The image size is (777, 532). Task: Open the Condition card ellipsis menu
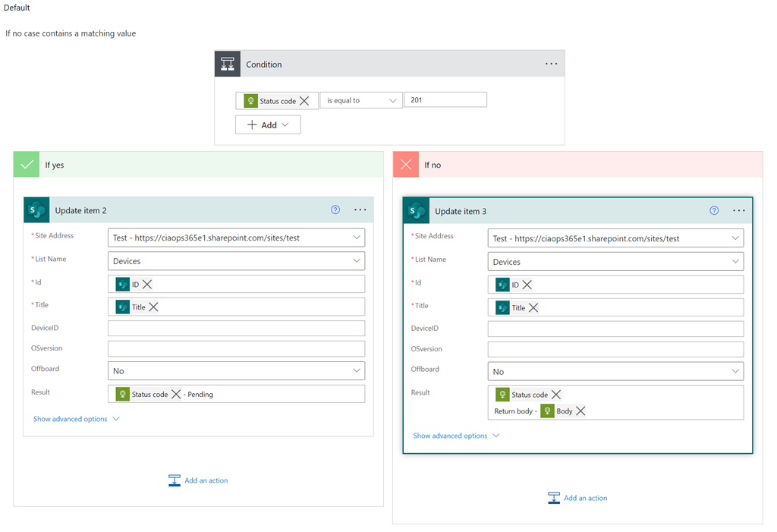[x=551, y=65]
